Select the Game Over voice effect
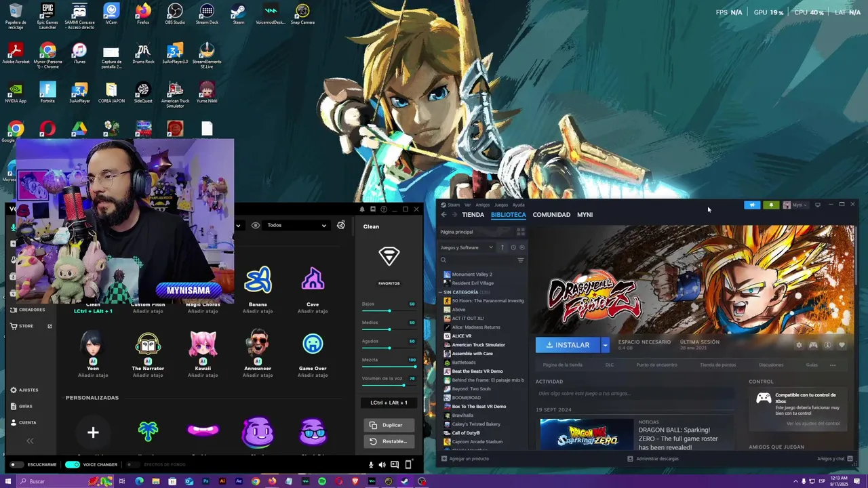Image resolution: width=868 pixels, height=488 pixels. 313,344
